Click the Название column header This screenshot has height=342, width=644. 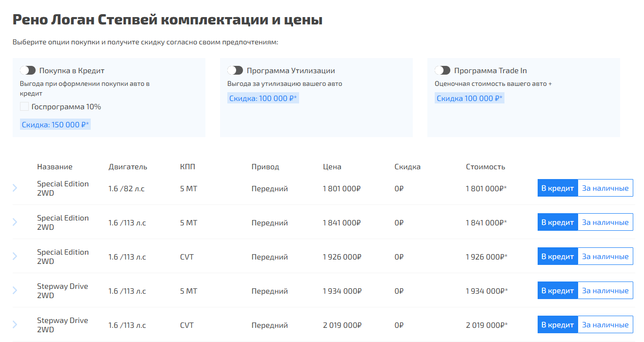coord(55,167)
